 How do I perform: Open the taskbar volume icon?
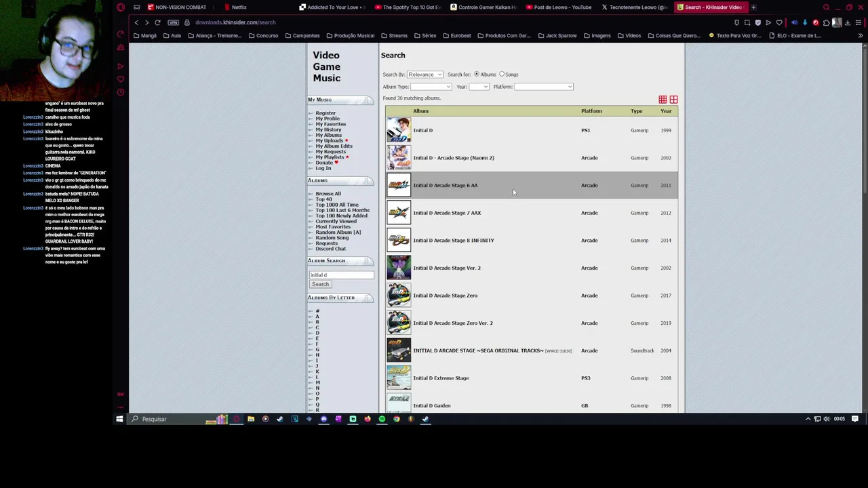tap(826, 419)
